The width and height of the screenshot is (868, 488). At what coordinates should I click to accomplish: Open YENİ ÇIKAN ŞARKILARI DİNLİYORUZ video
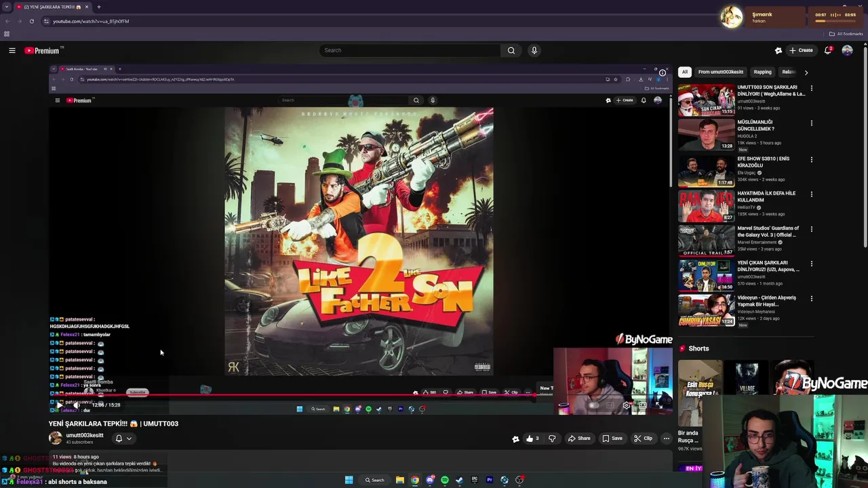coord(706,274)
